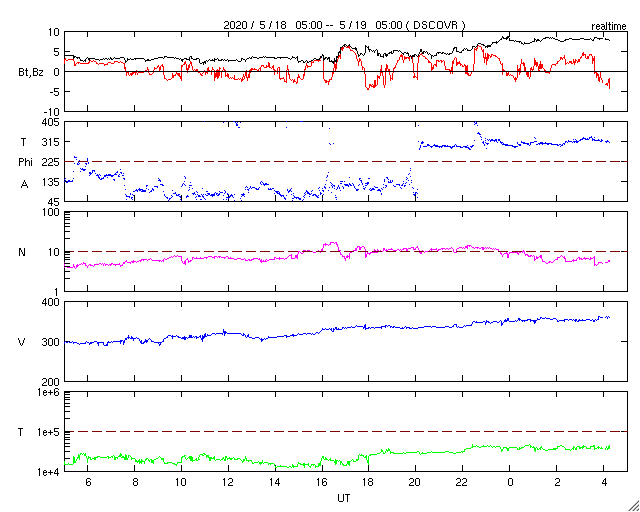The image size is (640, 512).
Task: Click the '300' tick on V axis
Action: 52,342
